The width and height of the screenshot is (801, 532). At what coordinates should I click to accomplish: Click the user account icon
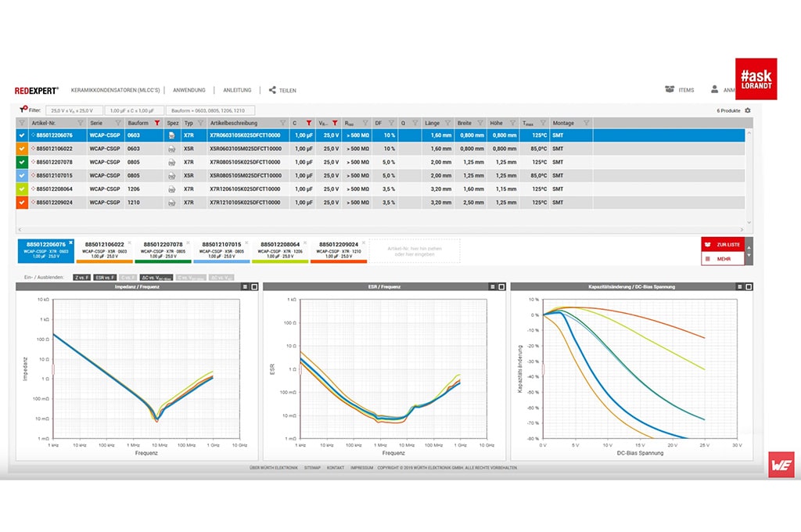point(714,89)
